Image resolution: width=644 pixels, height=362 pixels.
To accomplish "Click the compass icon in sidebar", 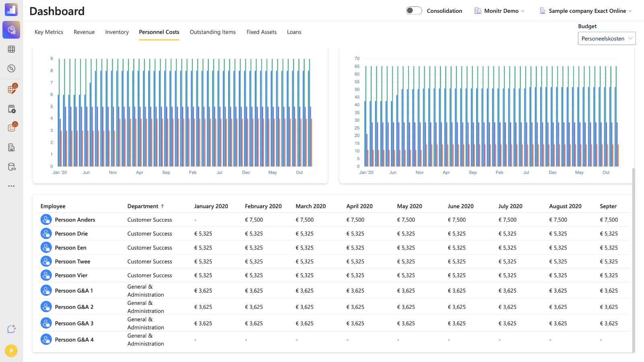I will click(x=11, y=68).
